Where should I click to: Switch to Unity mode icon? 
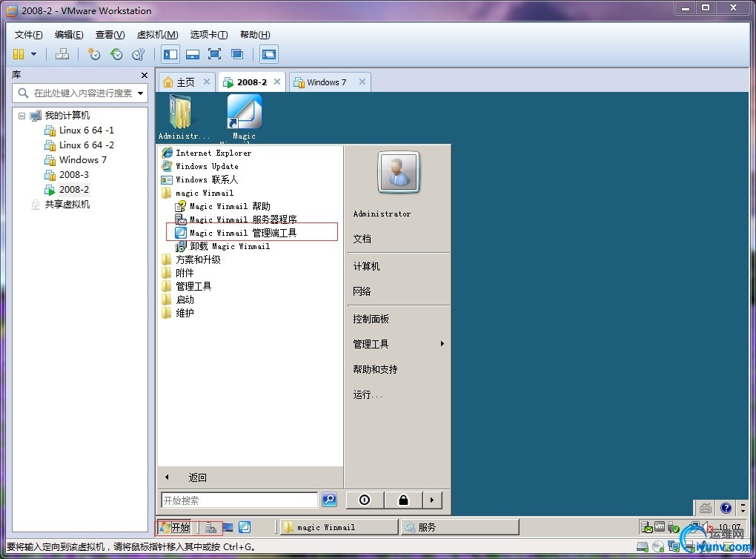click(236, 54)
